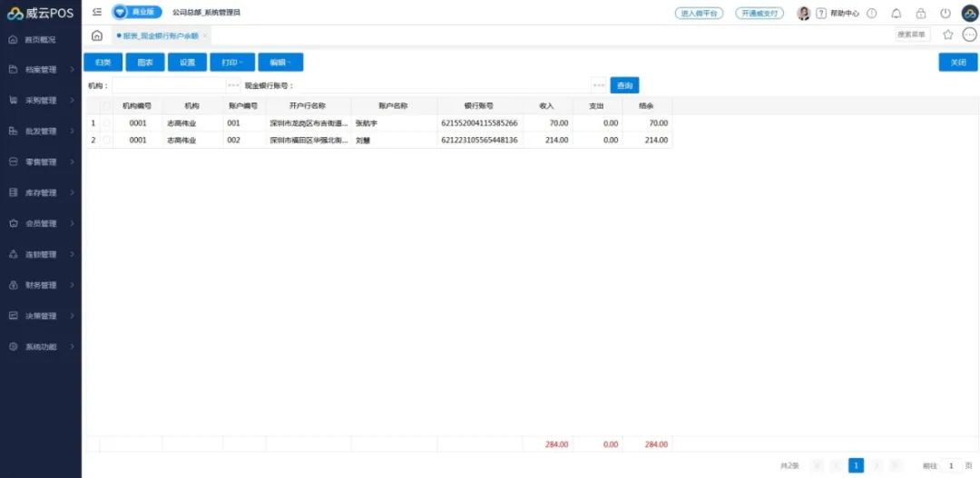Select the bank account cell 621552004115585266
The width and height of the screenshot is (980, 478).
click(x=479, y=123)
